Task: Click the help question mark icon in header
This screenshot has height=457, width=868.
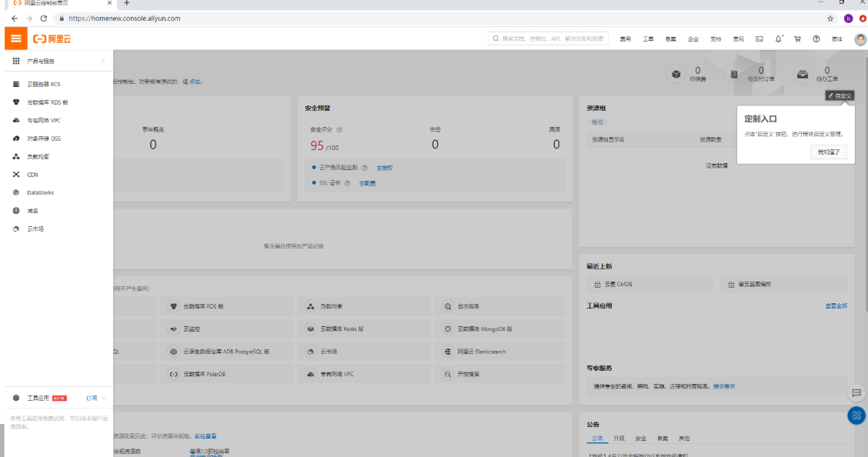Action: 816,38
